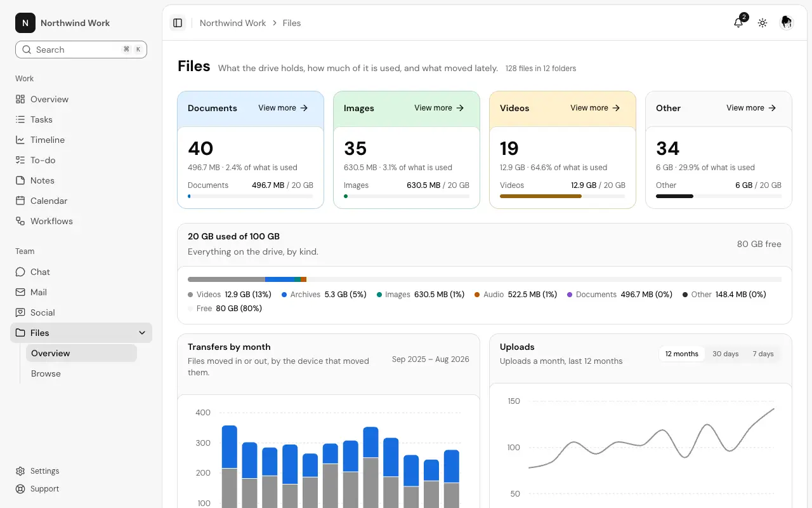Click the Support lifebuoy icon

coord(20,489)
